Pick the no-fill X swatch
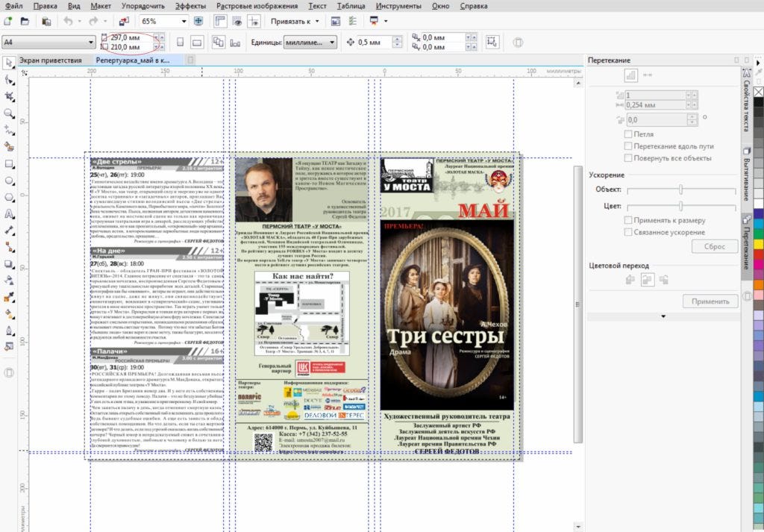This screenshot has width=764, height=532. [758, 92]
